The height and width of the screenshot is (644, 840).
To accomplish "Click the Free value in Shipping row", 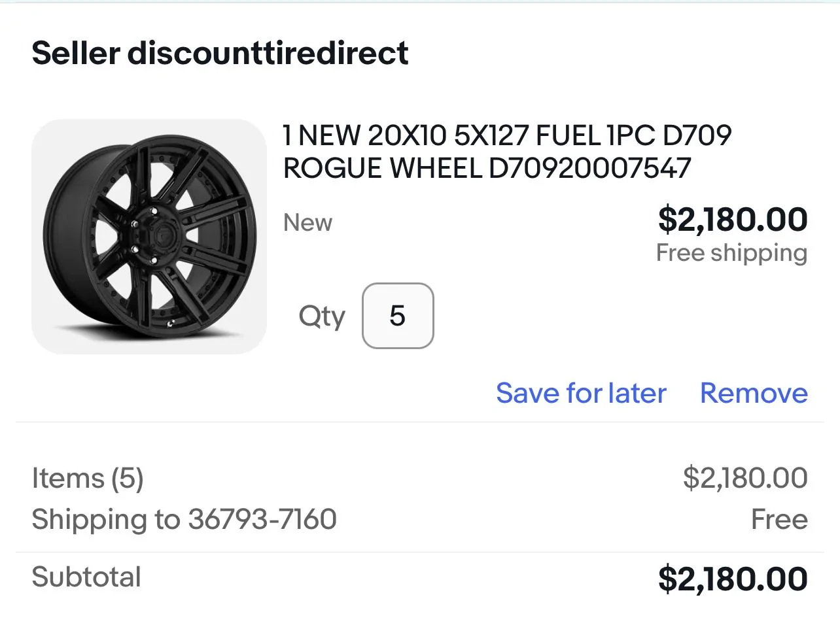I will click(779, 520).
